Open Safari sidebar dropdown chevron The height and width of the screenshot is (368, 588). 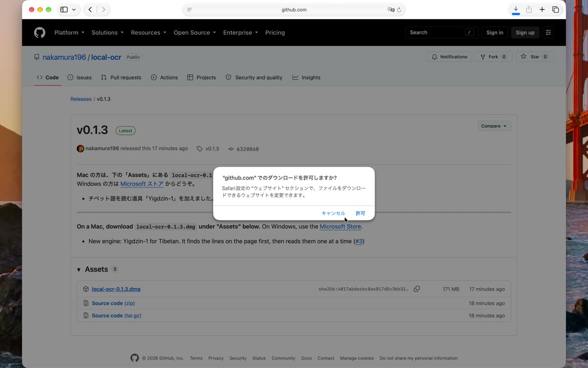[x=74, y=9]
